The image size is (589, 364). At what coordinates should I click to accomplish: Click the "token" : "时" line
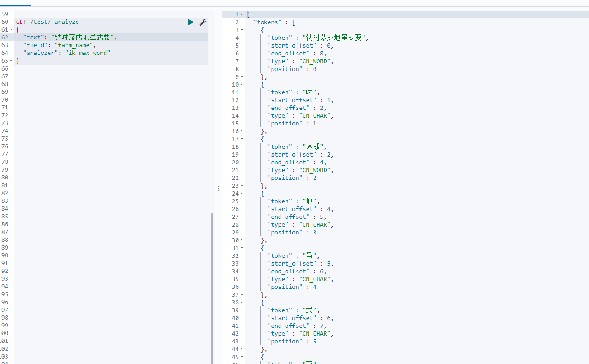[294, 92]
